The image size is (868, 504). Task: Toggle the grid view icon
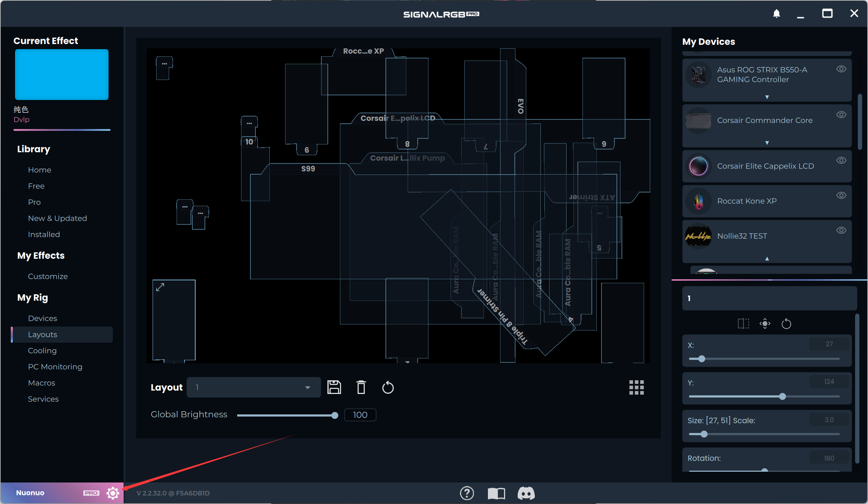[x=636, y=387]
